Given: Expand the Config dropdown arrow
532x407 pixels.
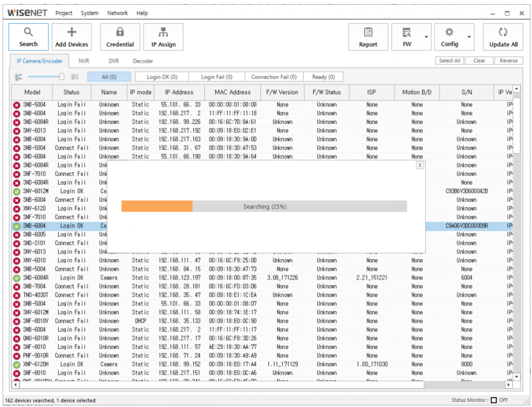Looking at the screenshot, I should pyautogui.click(x=469, y=37).
